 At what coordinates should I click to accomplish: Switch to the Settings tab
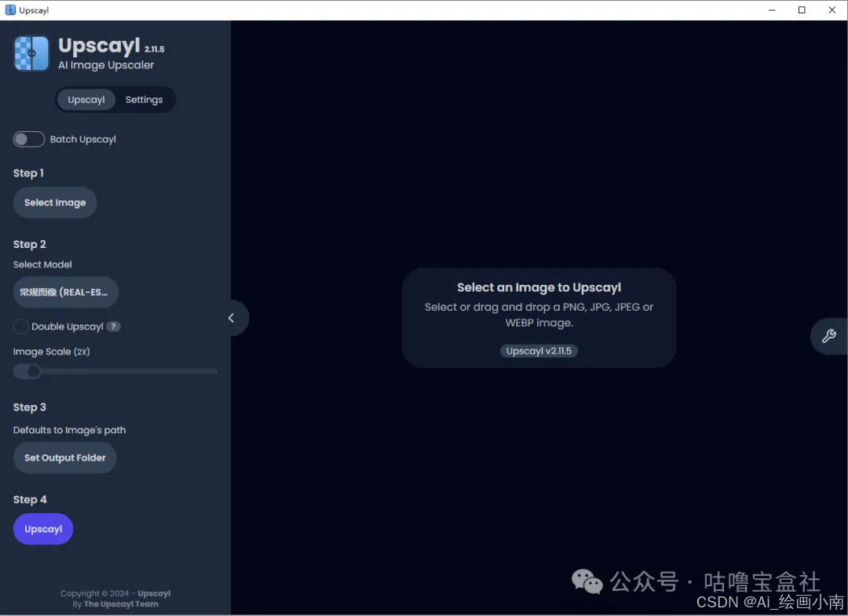[144, 100]
